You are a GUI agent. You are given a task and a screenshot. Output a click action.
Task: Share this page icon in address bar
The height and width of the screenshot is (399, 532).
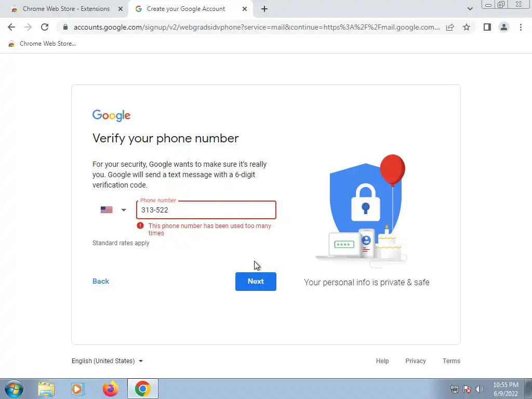coord(450,27)
